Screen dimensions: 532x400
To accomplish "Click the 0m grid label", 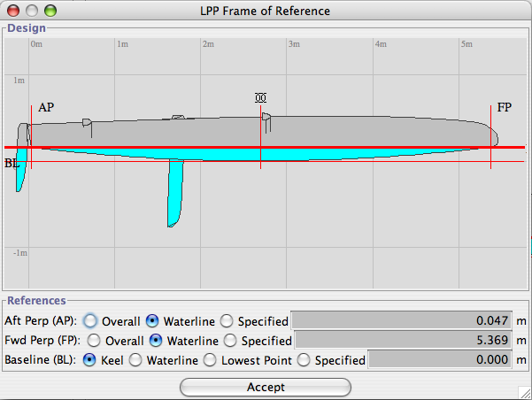I will 36,44.
